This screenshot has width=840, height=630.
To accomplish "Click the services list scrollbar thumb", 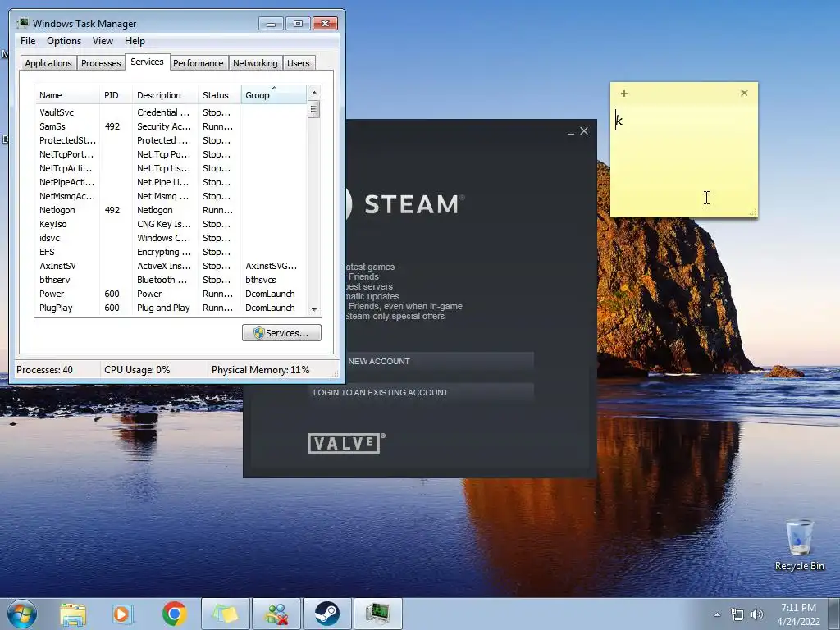I will pyautogui.click(x=314, y=110).
